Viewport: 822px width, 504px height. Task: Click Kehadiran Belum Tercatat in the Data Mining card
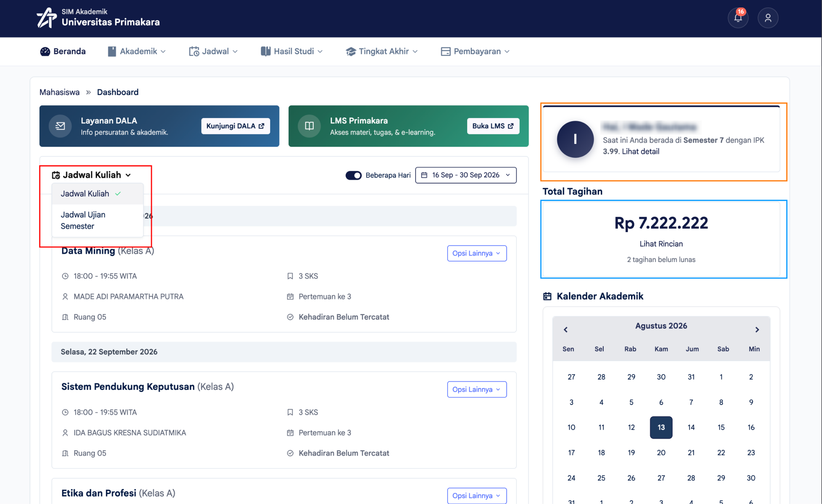coord(344,317)
